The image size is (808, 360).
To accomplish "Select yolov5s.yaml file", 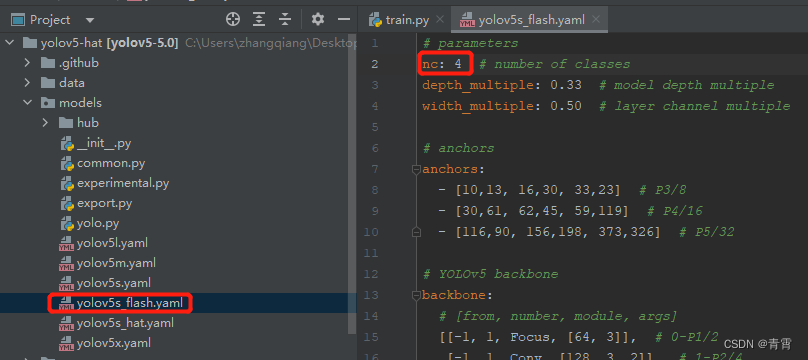I will pos(113,283).
